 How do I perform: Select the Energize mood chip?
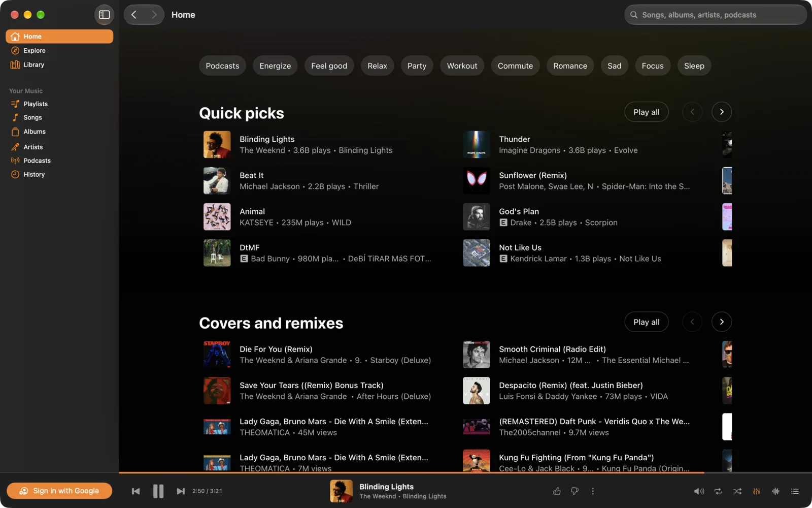pos(275,66)
